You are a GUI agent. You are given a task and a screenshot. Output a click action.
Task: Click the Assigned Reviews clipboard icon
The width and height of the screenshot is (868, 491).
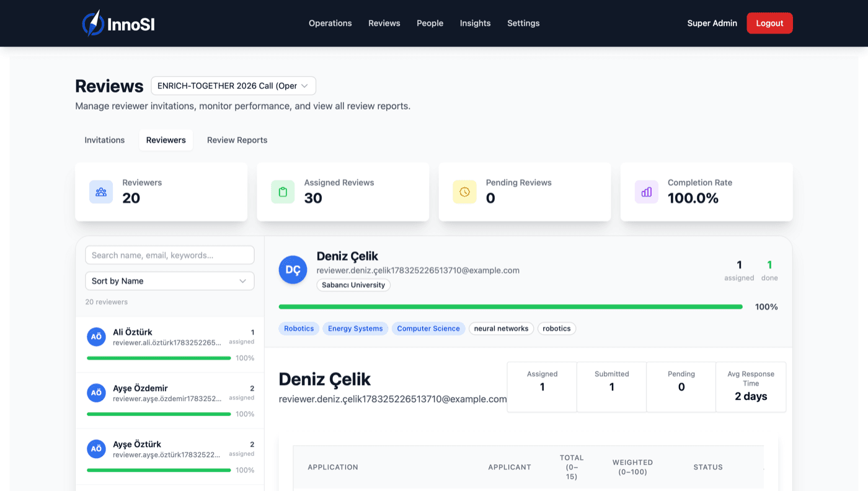283,192
